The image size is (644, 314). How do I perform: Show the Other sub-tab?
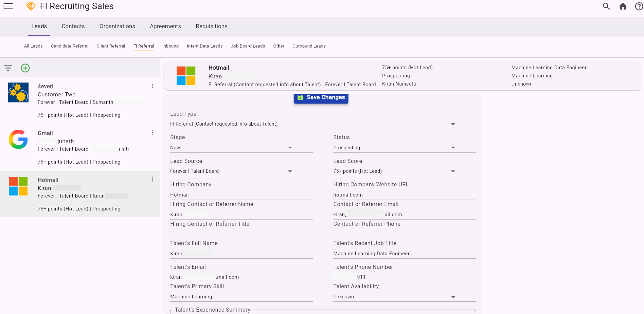[x=279, y=46]
